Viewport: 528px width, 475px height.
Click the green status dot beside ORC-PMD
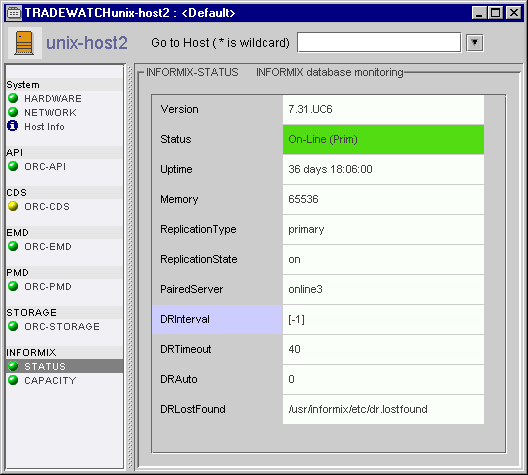pyautogui.click(x=13, y=286)
